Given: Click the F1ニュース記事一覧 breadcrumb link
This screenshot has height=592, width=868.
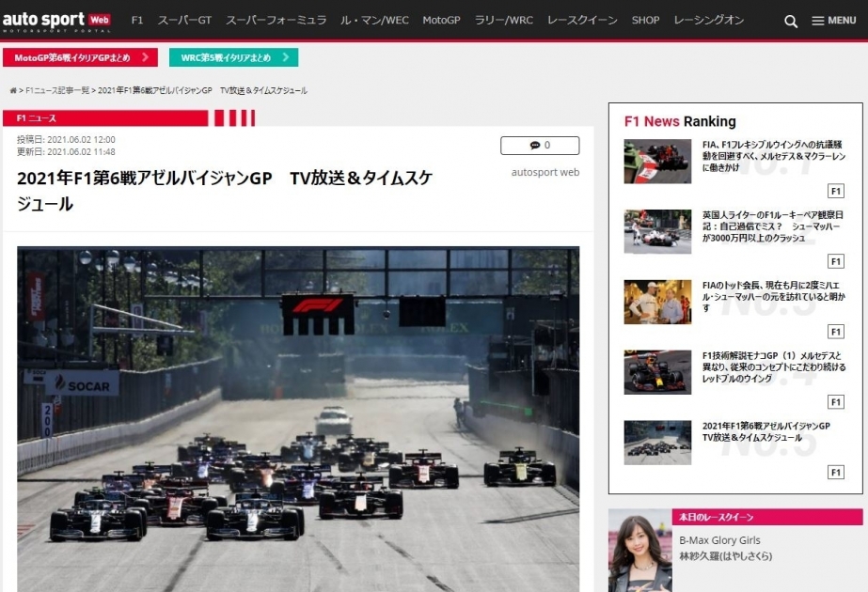Looking at the screenshot, I should 57,91.
